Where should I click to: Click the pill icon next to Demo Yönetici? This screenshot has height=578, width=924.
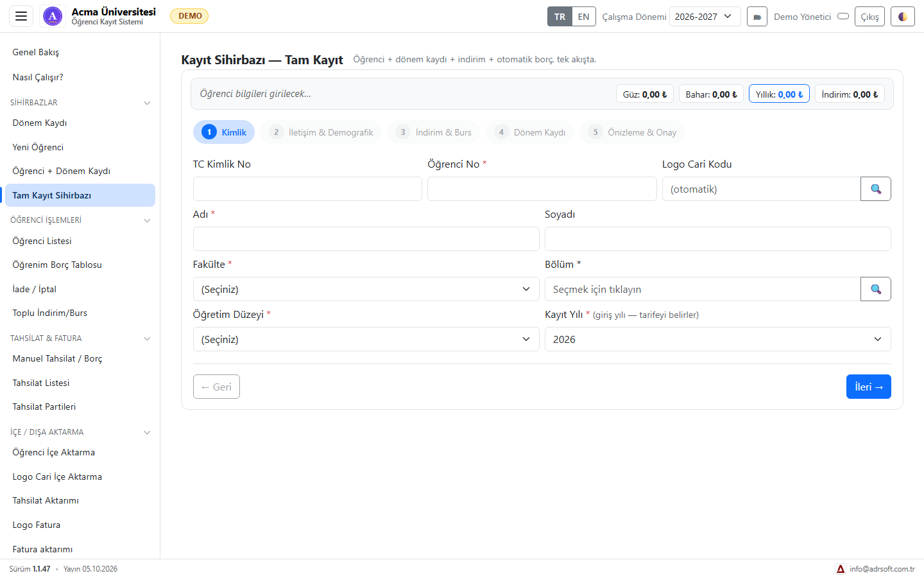[843, 16]
